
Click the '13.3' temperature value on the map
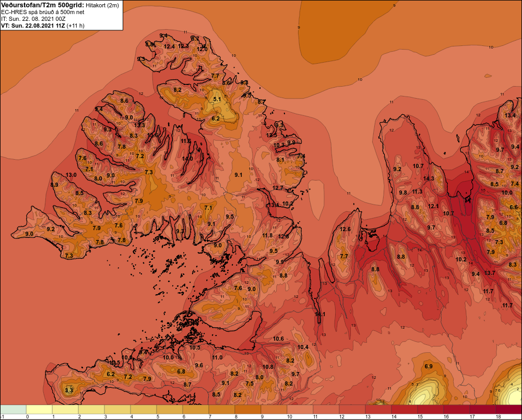[139, 125]
